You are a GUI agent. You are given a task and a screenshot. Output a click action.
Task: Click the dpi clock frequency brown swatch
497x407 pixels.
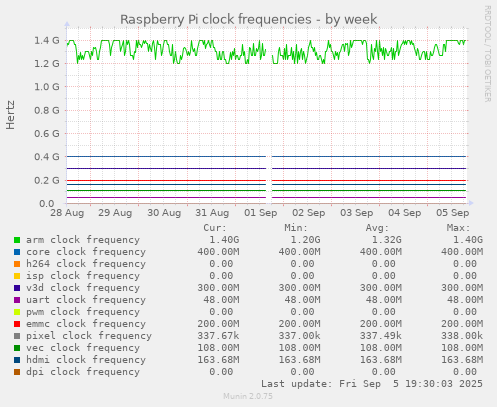pos(17,372)
